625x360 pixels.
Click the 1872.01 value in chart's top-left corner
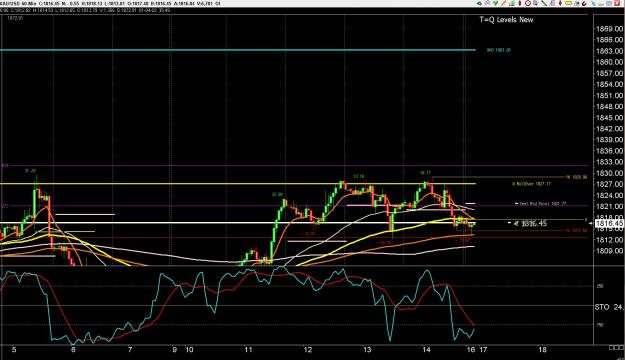(x=15, y=18)
